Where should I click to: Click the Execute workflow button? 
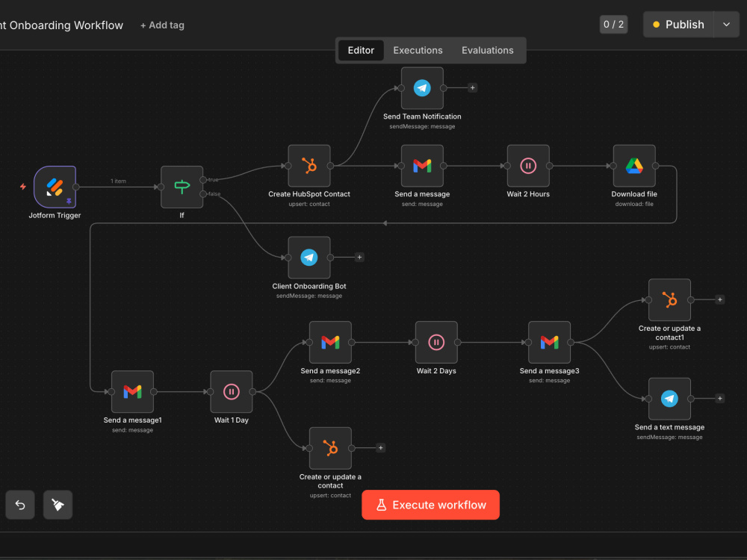pos(431,505)
